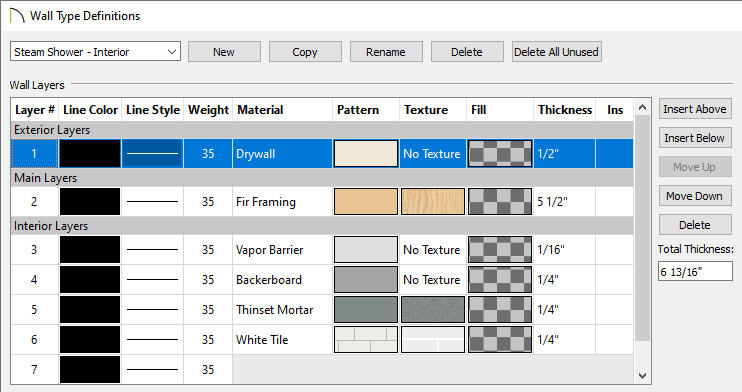Screen dimensions: 742x392
Task: Open the Steam Shower - Interior wall type dropdown
Action: 95,52
